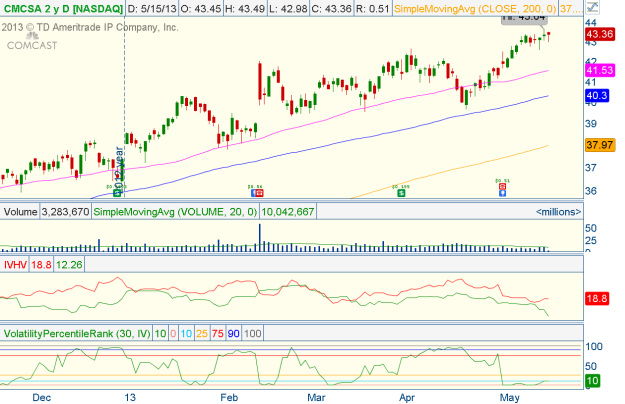Screen dimensions: 625x404
Task: Click the red 43.36 last price tag
Action: (598, 34)
